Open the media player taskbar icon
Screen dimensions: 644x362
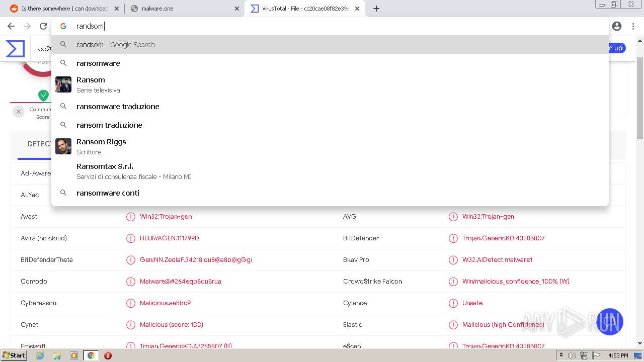[74, 355]
